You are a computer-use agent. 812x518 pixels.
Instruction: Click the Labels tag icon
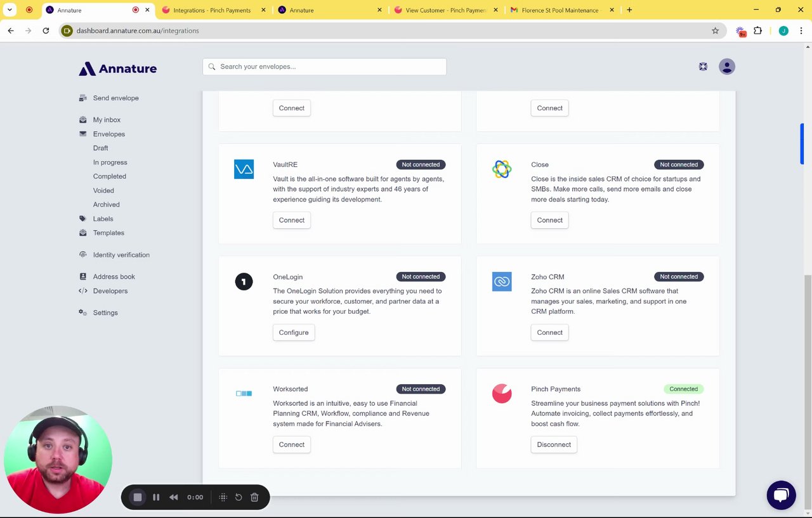(82, 219)
